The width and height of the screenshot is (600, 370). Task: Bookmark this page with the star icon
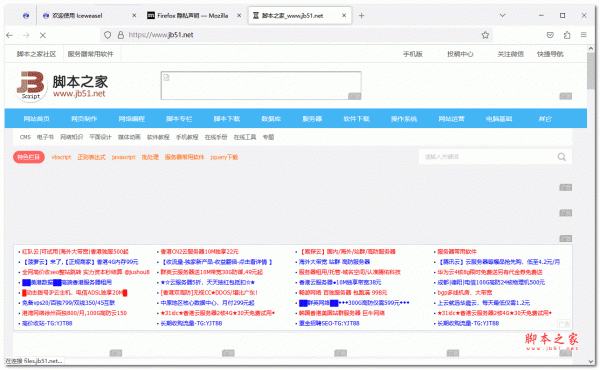tap(485, 35)
